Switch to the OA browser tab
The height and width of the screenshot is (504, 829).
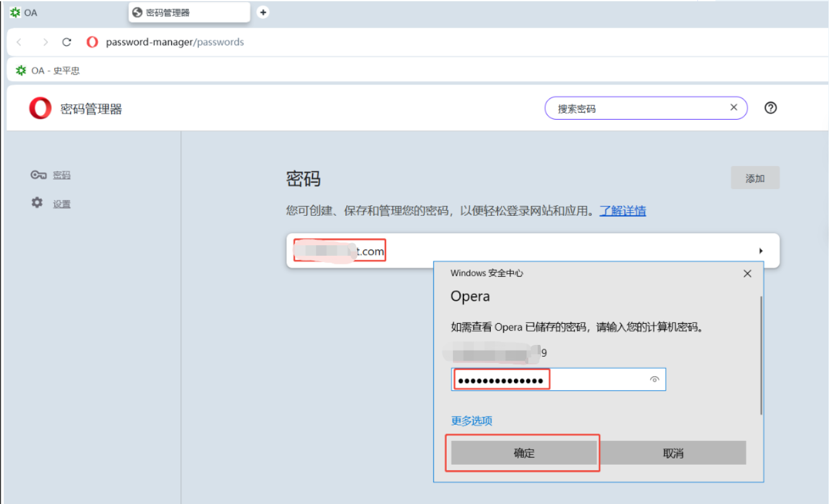click(x=65, y=12)
